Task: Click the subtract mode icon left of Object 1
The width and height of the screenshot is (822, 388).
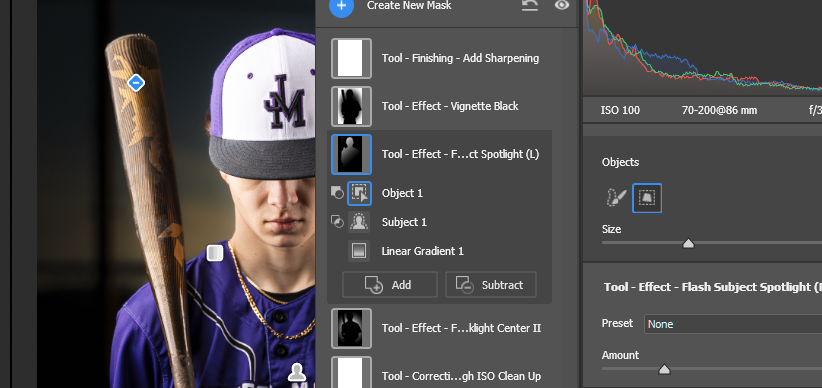Action: pos(338,193)
